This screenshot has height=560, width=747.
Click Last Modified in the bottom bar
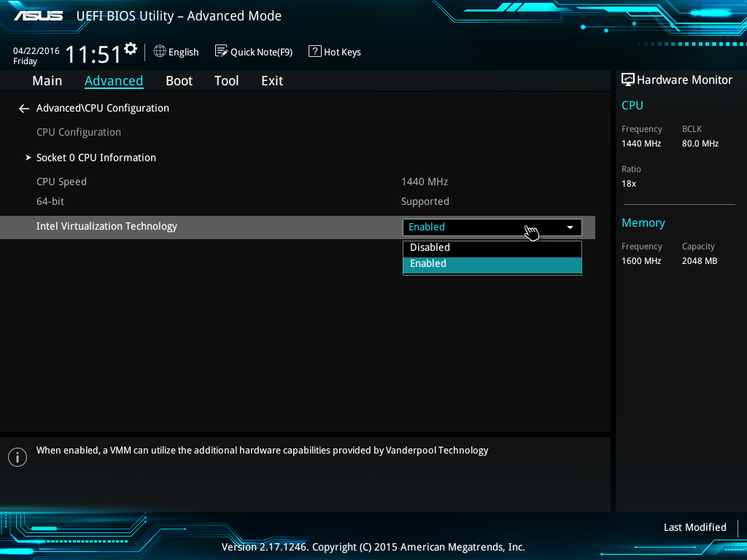(x=695, y=527)
